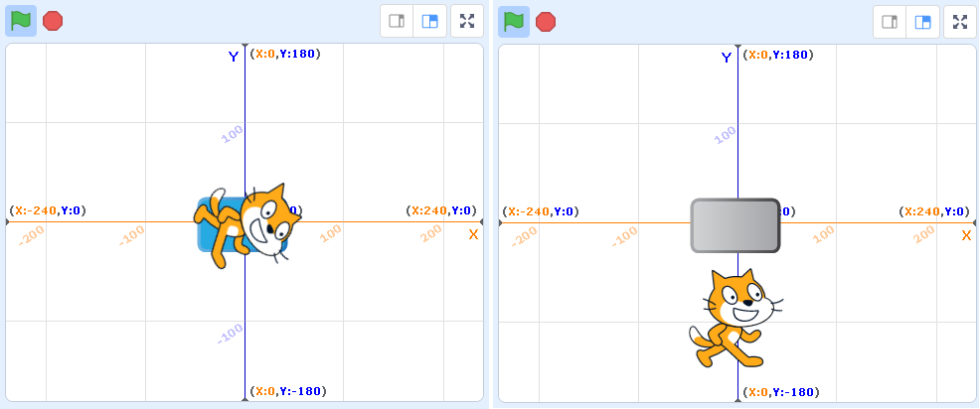The height and width of the screenshot is (409, 980).
Task: Click the 200 tick label on left stage
Action: tap(431, 233)
